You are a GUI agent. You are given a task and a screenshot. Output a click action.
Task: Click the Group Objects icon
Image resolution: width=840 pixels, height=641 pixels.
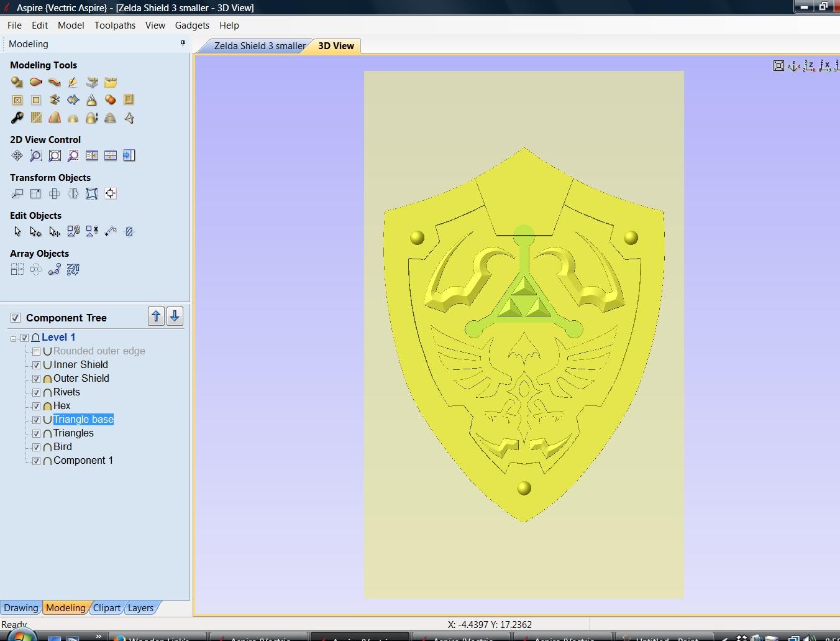pos(73,231)
